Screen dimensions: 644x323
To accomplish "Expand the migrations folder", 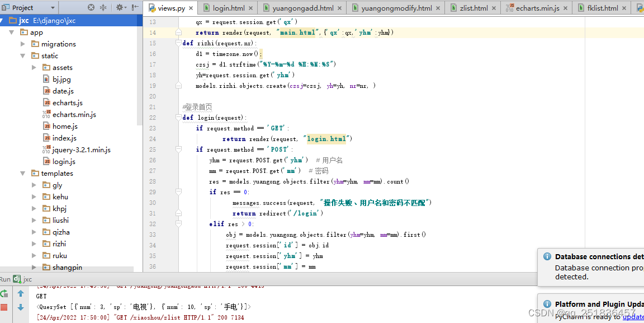I will tap(23, 44).
